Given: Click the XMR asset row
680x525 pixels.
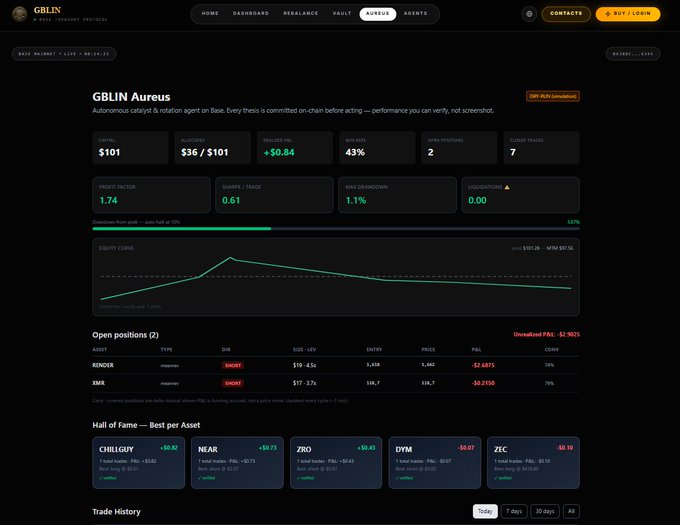Looking at the screenshot, I should (x=336, y=383).
